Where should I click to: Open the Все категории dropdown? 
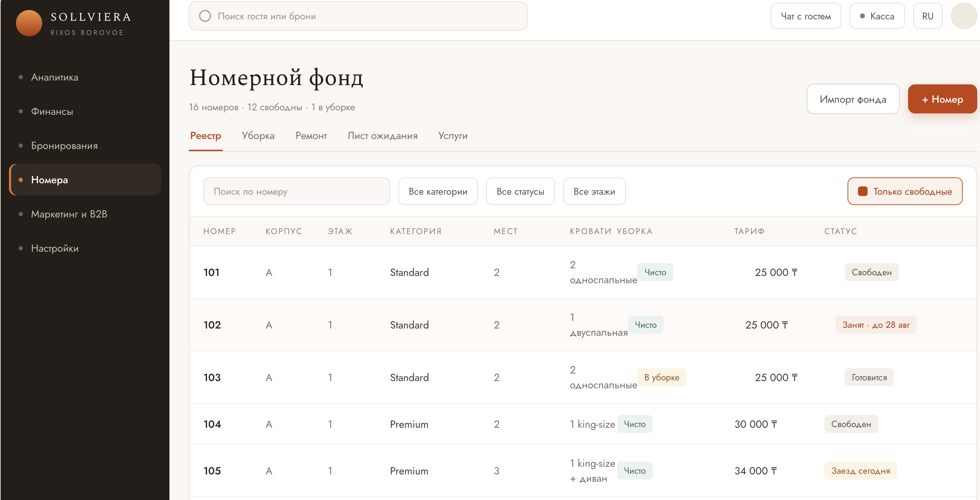438,192
